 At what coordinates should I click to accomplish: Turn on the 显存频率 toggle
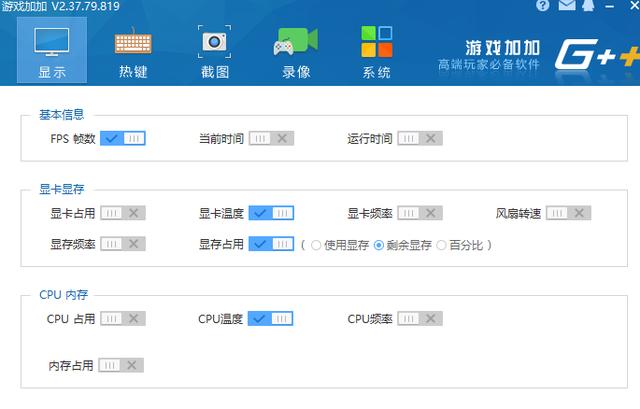pyautogui.click(x=123, y=244)
